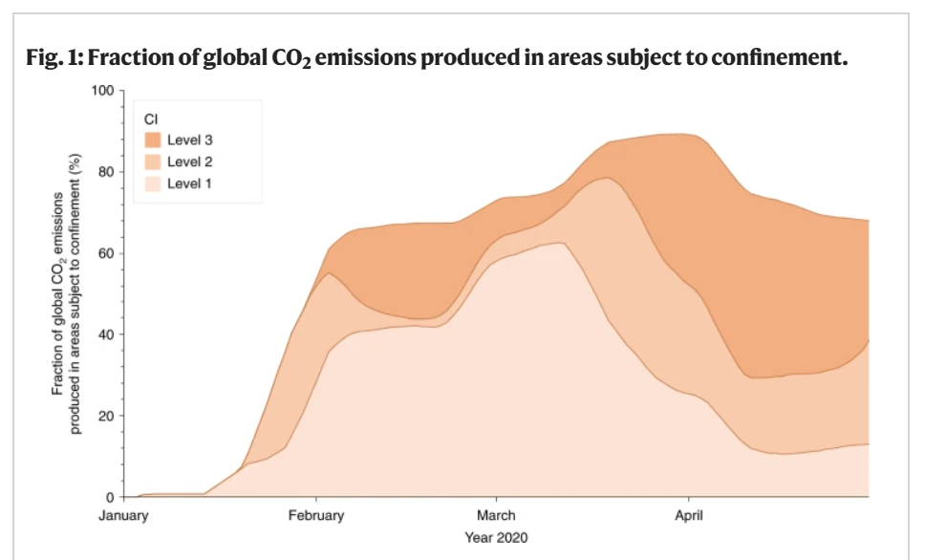Click the 60 value on the y-axis
The height and width of the screenshot is (560, 925).
pyautogui.click(x=106, y=254)
